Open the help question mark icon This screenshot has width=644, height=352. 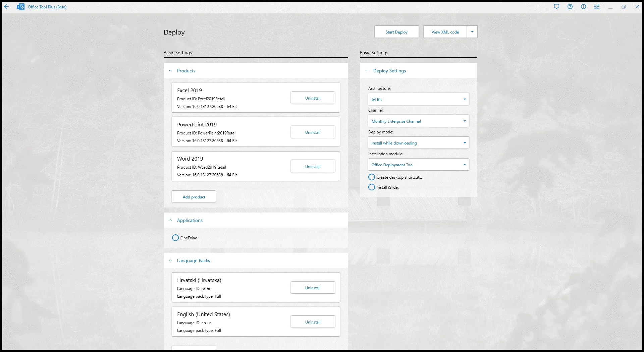(x=570, y=7)
